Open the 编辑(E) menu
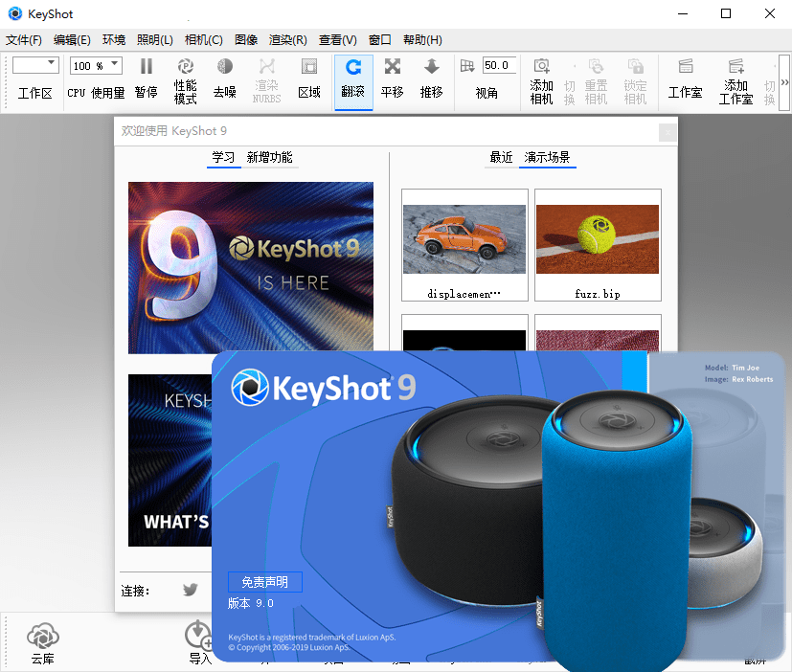This screenshot has width=792, height=672. tap(72, 40)
